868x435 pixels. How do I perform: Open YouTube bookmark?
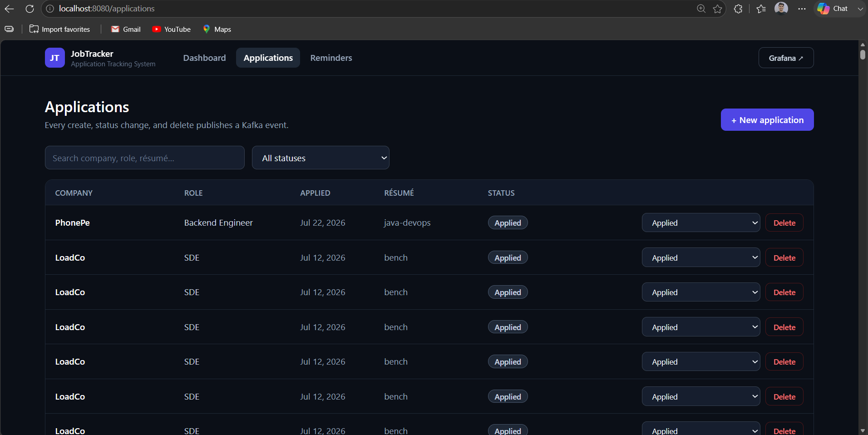pos(171,29)
